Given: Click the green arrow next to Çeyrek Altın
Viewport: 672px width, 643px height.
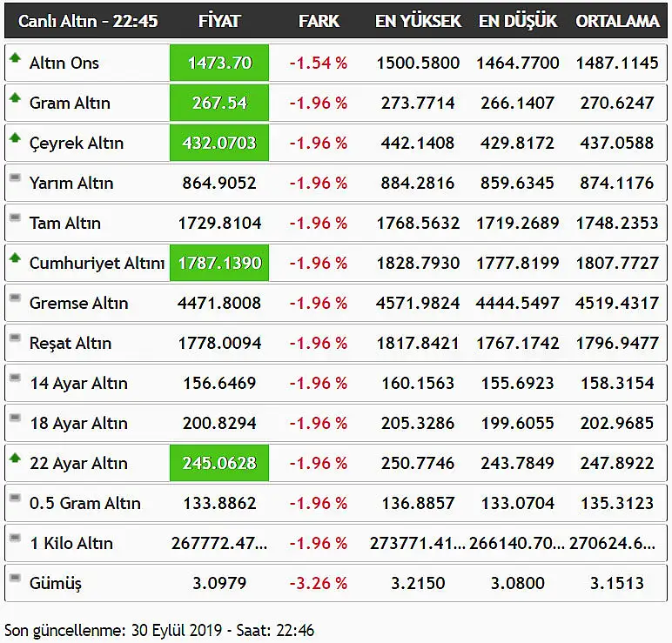Looking at the screenshot, I should click(15, 137).
